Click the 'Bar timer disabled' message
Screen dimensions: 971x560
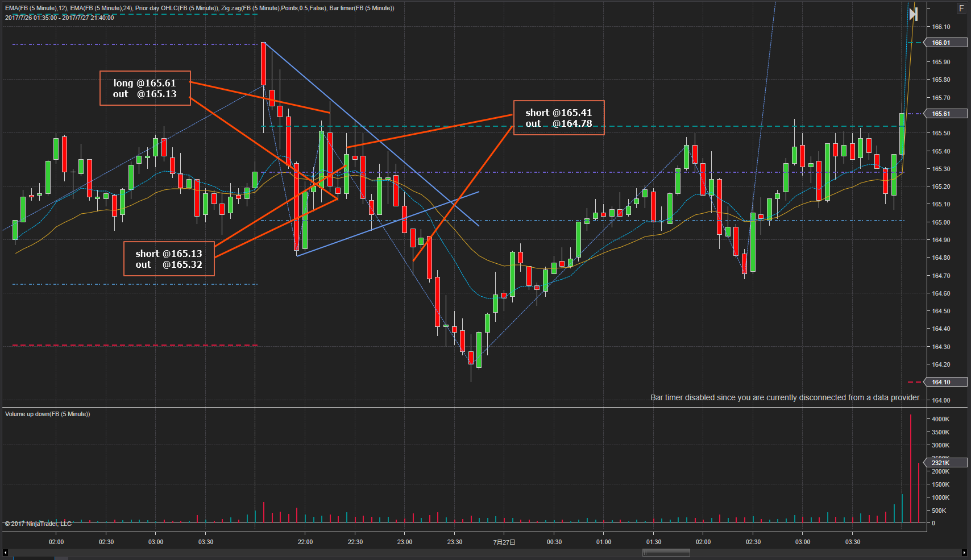coord(785,397)
